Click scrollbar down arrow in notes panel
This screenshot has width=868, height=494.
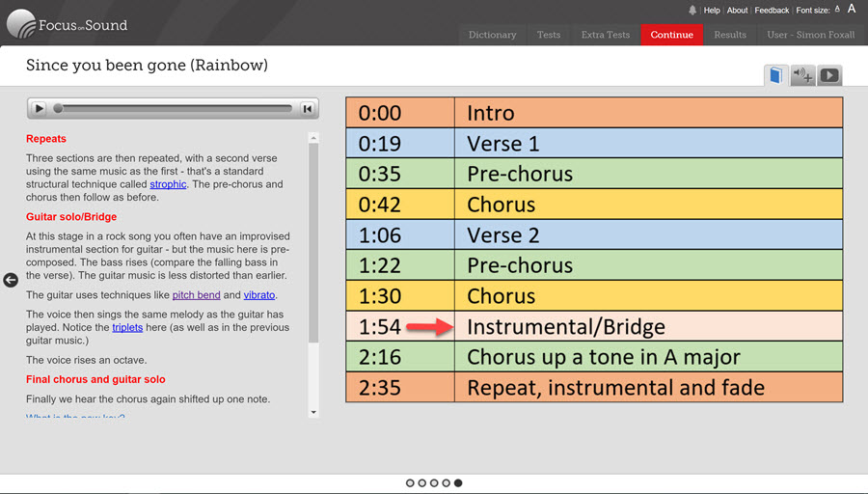coord(313,412)
